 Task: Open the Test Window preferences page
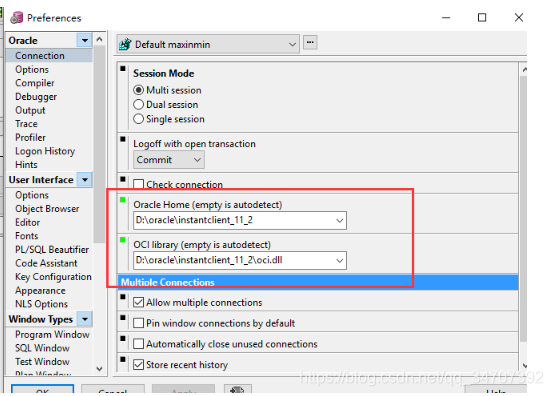point(42,362)
